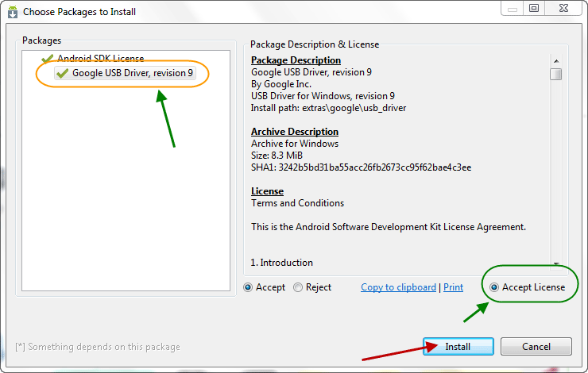Click the Package Description heading
The height and width of the screenshot is (373, 588).
pyautogui.click(x=296, y=60)
